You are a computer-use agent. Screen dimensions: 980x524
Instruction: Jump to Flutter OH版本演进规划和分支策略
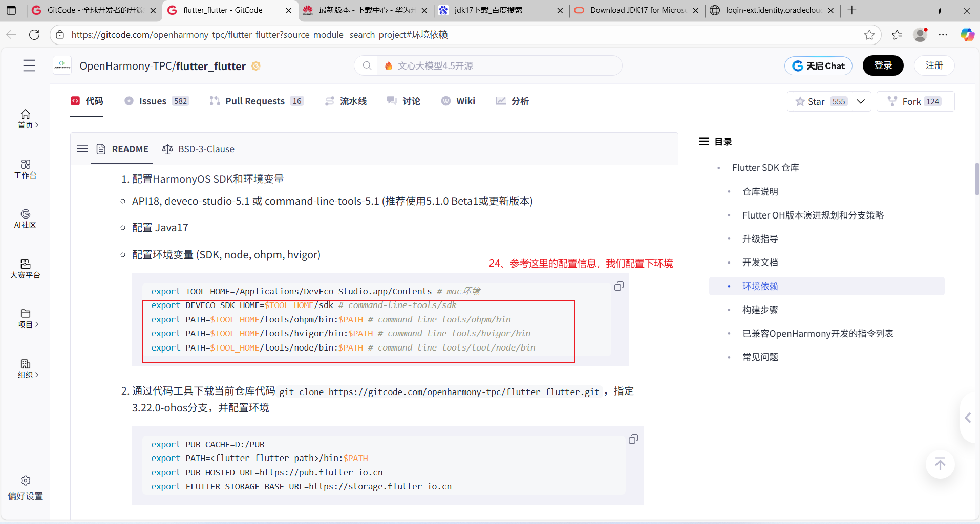pos(813,215)
